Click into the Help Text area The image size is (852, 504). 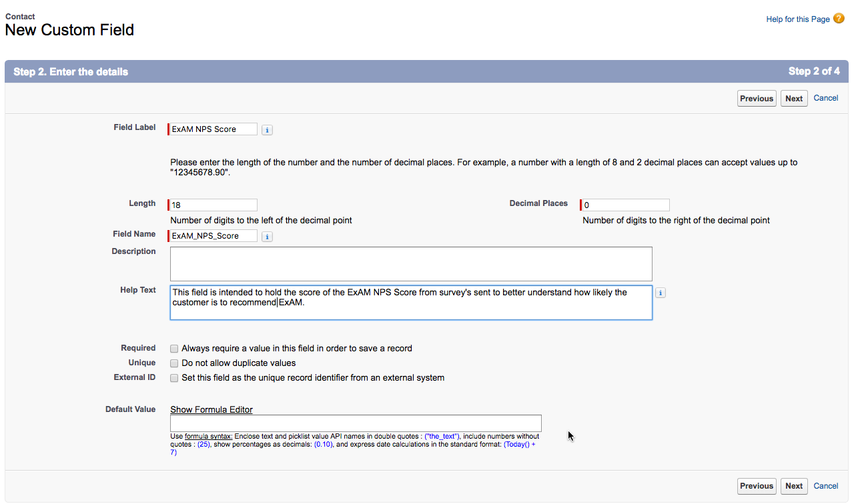click(411, 303)
